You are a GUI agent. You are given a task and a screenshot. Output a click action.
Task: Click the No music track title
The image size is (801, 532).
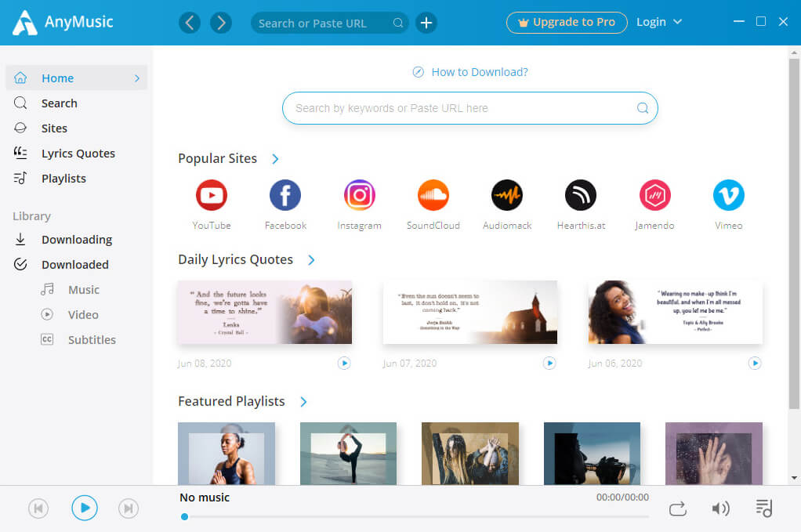(205, 498)
